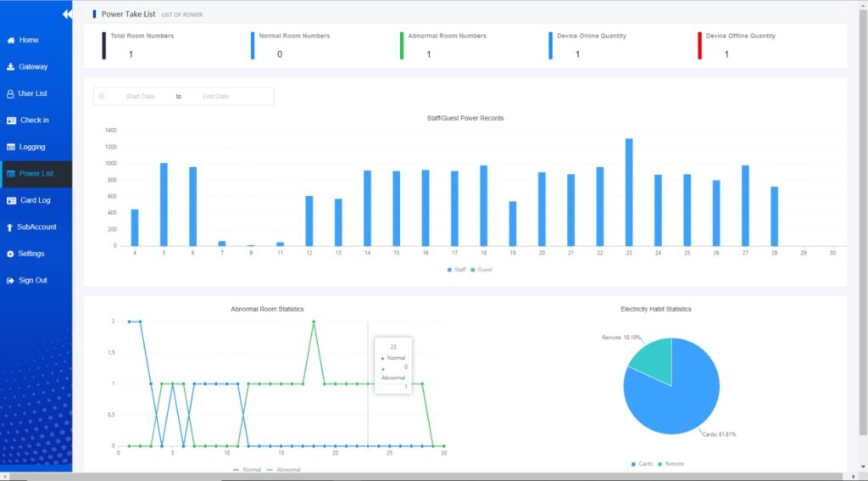
Task: Click the Sign Out icon
Action: (x=10, y=280)
